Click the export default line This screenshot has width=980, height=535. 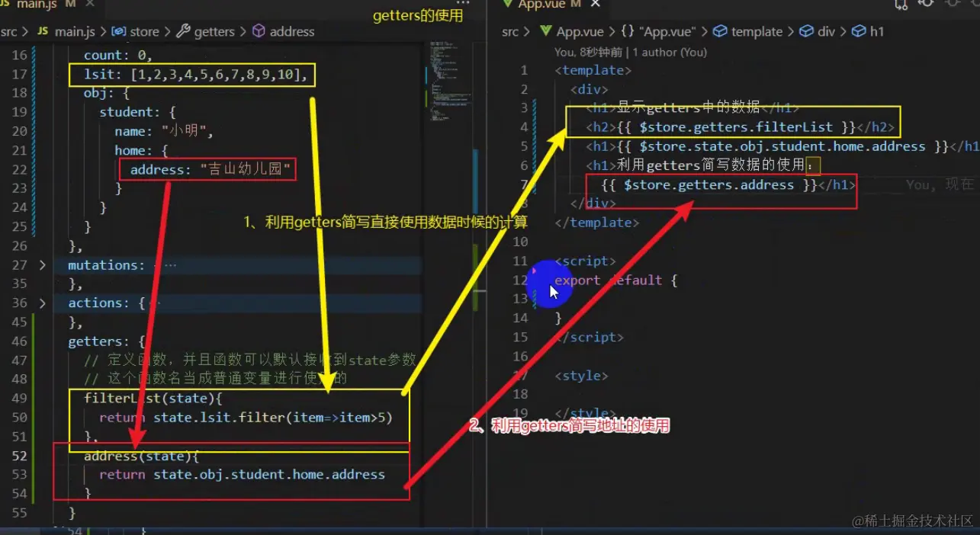[x=616, y=280]
